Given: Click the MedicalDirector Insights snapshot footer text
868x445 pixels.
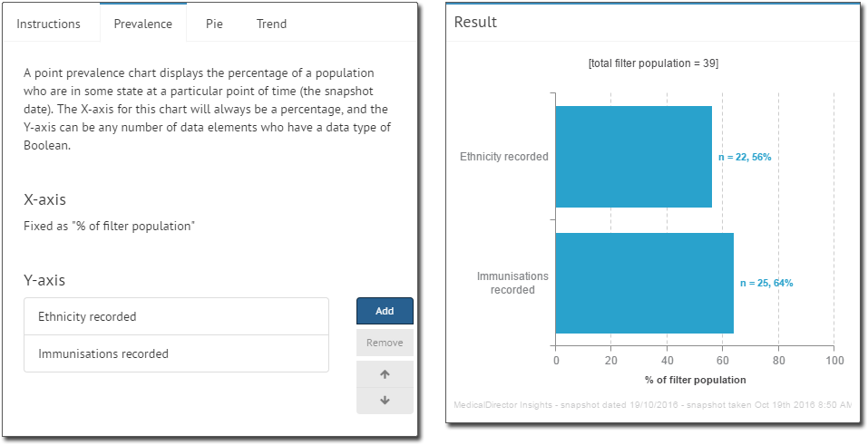Looking at the screenshot, I should (x=653, y=405).
